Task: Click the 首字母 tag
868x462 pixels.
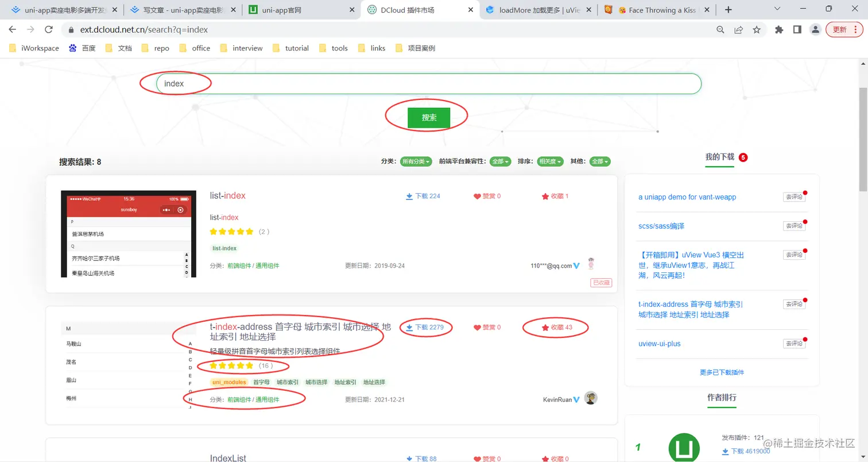Action: click(x=261, y=382)
